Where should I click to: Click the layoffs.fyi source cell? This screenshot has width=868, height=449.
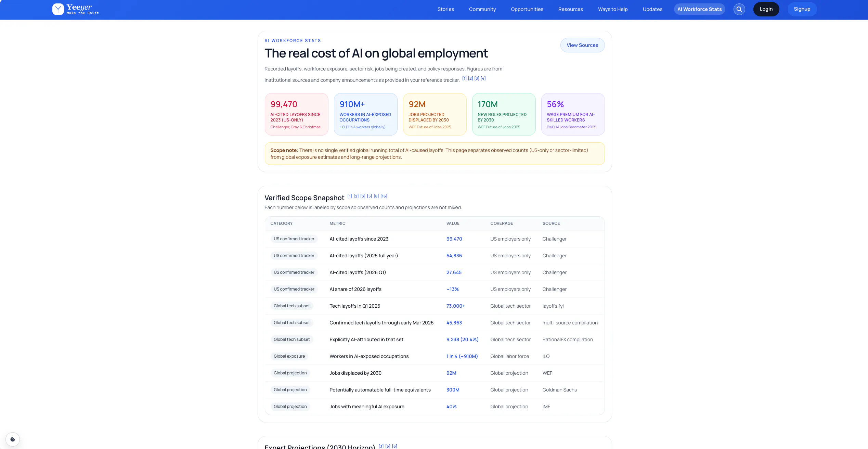click(553, 306)
